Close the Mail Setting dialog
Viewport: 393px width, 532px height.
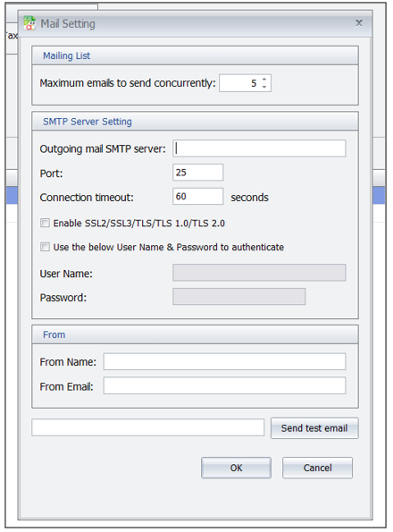coord(359,22)
